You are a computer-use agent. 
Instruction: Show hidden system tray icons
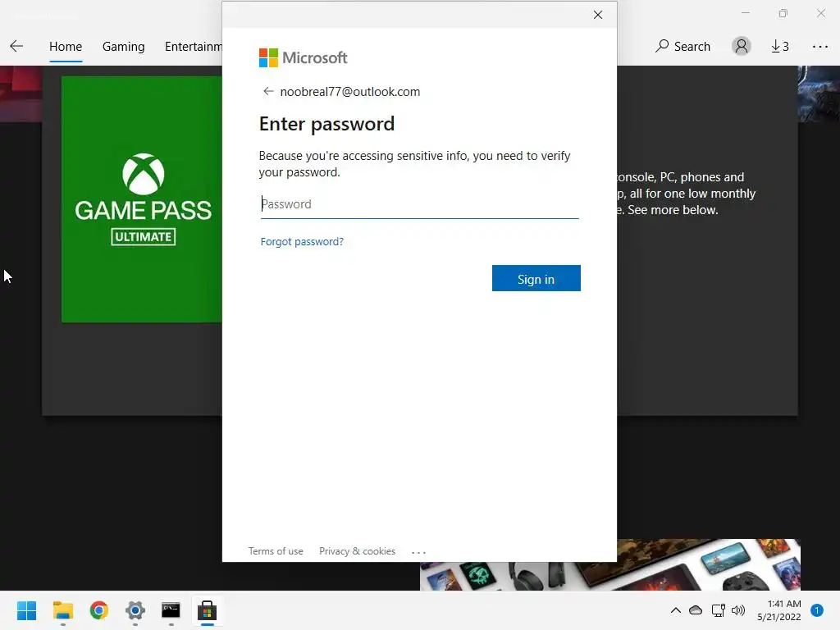pyautogui.click(x=676, y=610)
